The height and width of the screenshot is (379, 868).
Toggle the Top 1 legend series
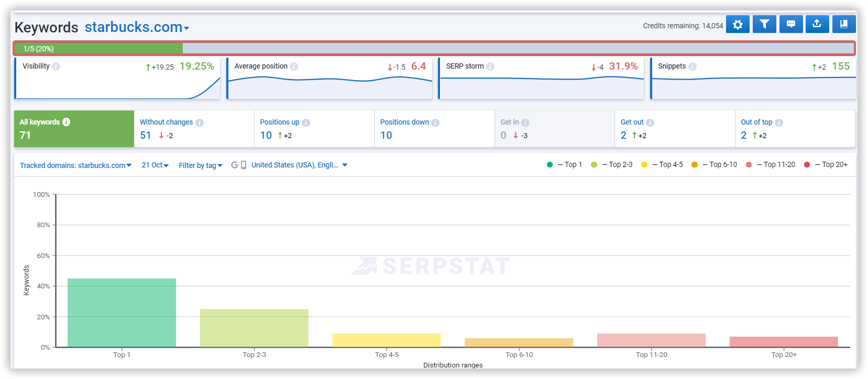565,164
